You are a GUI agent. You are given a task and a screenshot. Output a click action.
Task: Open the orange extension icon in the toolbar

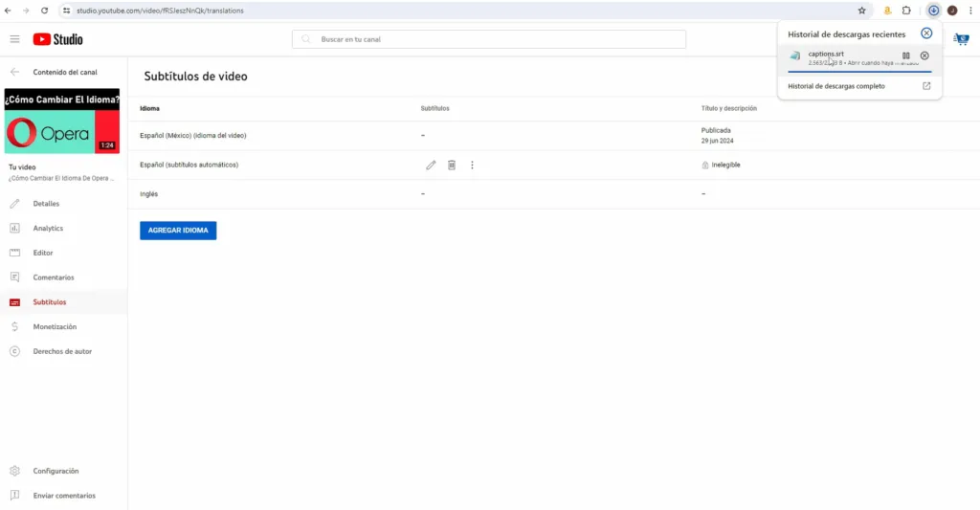coord(887,11)
